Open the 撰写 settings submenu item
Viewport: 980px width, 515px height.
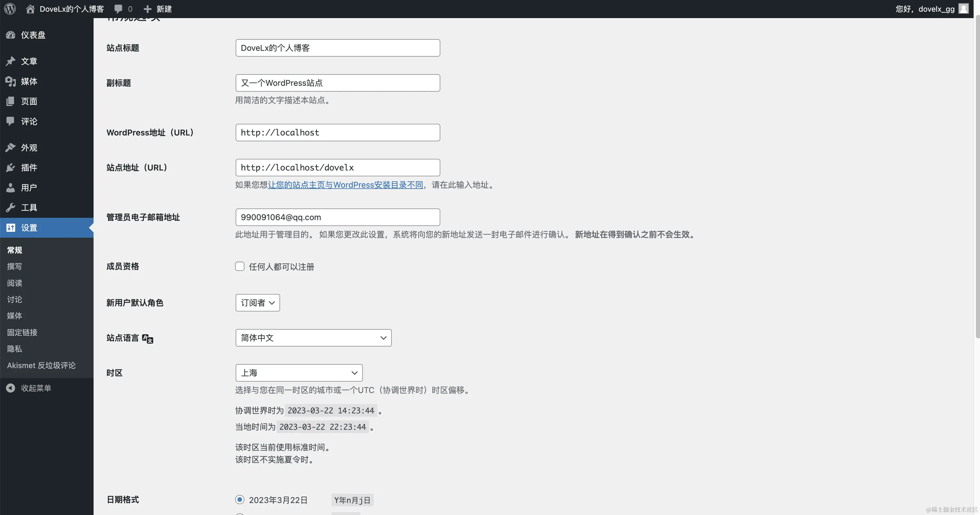(x=15, y=266)
